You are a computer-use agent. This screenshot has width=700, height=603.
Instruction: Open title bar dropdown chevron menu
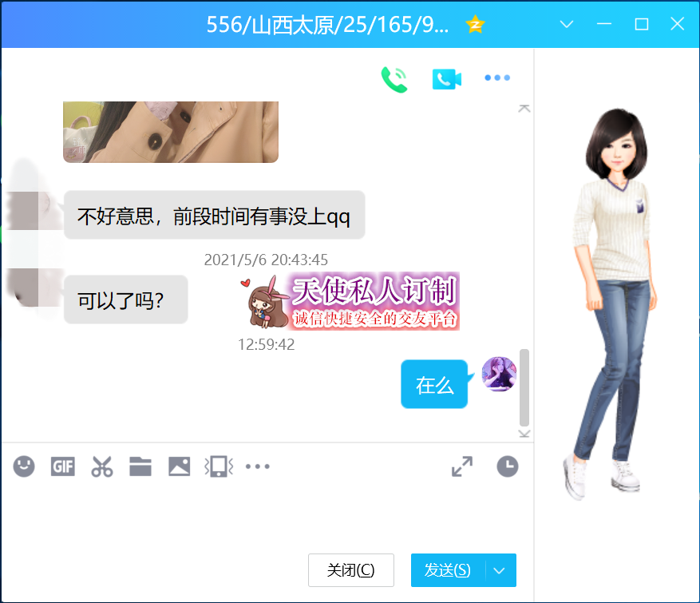[567, 24]
